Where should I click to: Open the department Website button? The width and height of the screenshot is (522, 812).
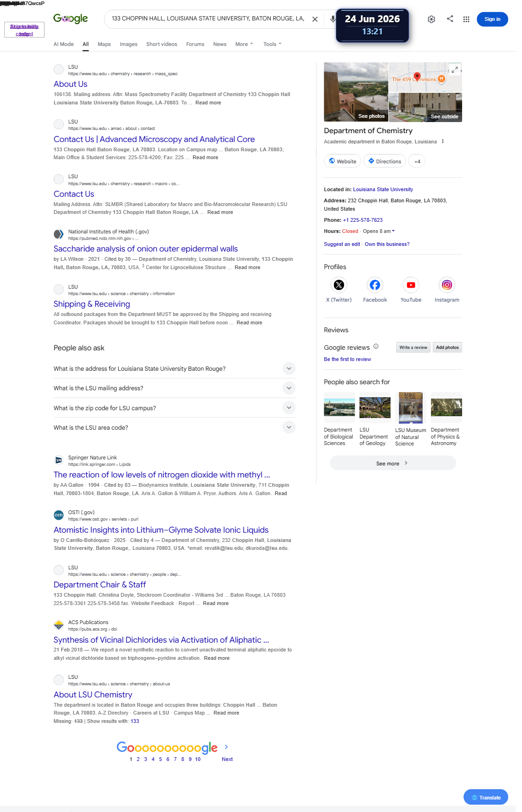342,161
